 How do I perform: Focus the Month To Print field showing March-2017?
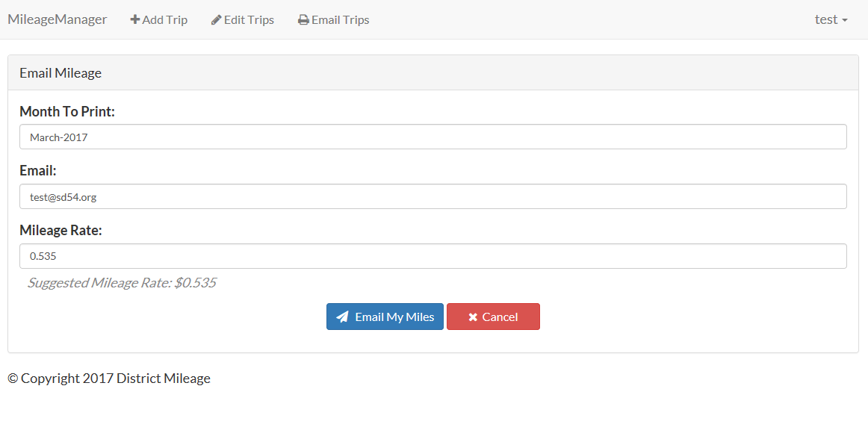tap(433, 137)
